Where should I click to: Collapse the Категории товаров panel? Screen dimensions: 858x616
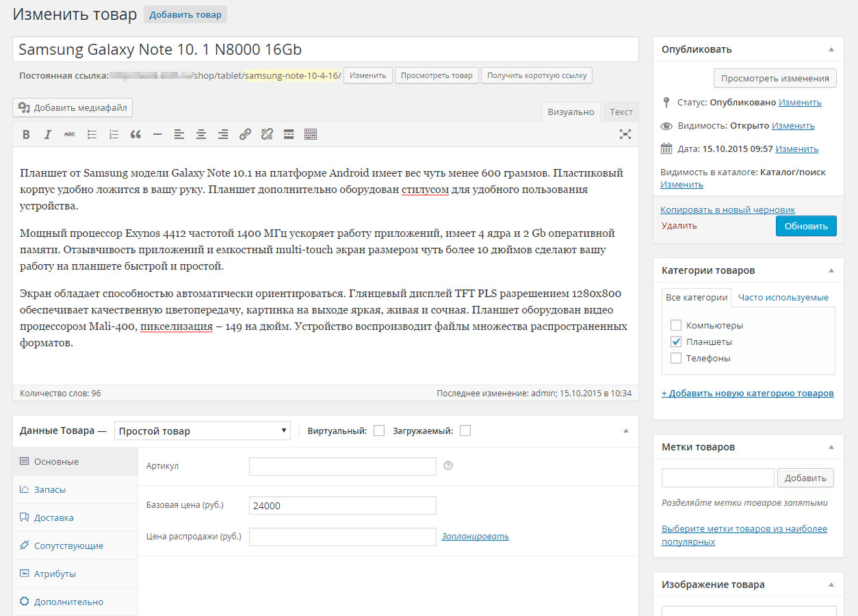[831, 270]
